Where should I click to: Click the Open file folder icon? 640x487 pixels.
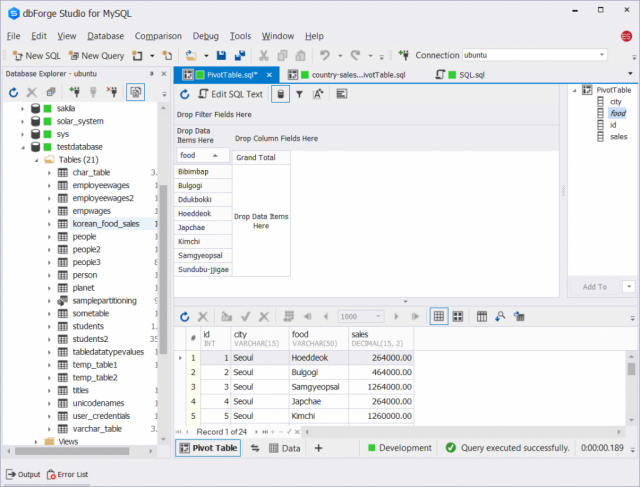[191, 55]
